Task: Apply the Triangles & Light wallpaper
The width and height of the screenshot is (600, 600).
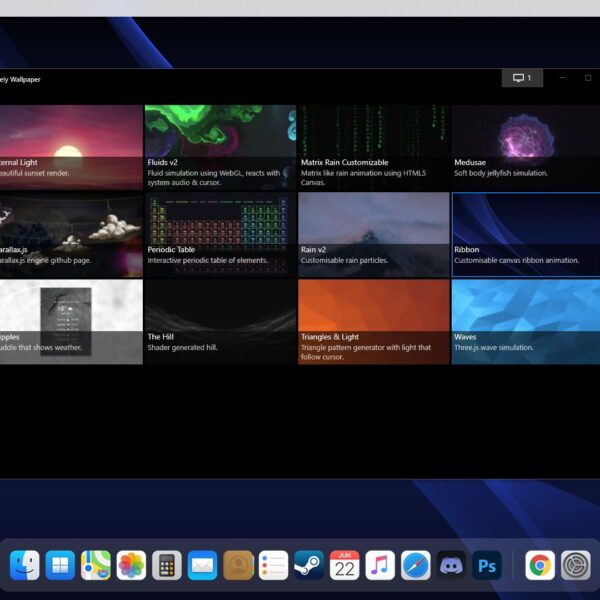Action: 373,321
